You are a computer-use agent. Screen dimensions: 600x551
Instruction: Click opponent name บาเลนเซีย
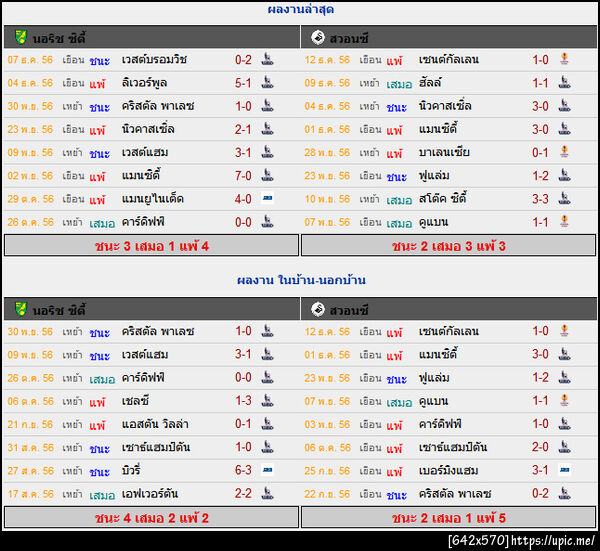pyautogui.click(x=444, y=152)
